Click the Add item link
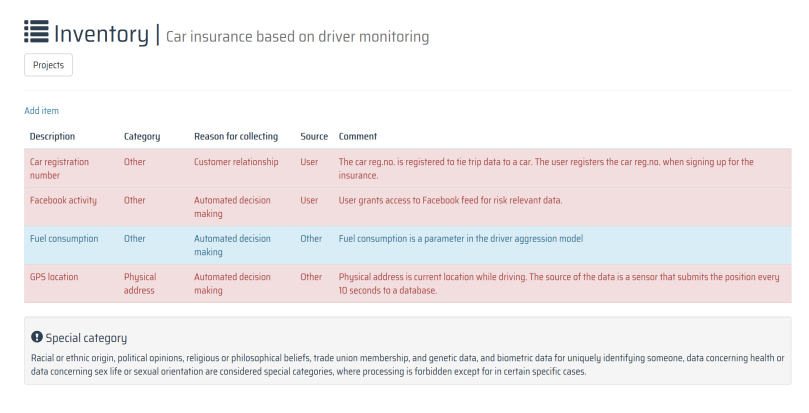 point(41,110)
